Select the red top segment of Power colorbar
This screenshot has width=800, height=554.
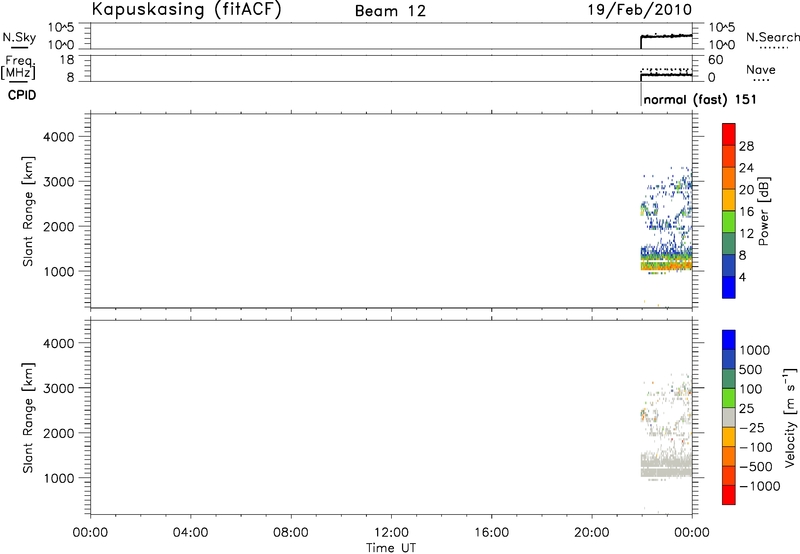pyautogui.click(x=729, y=135)
